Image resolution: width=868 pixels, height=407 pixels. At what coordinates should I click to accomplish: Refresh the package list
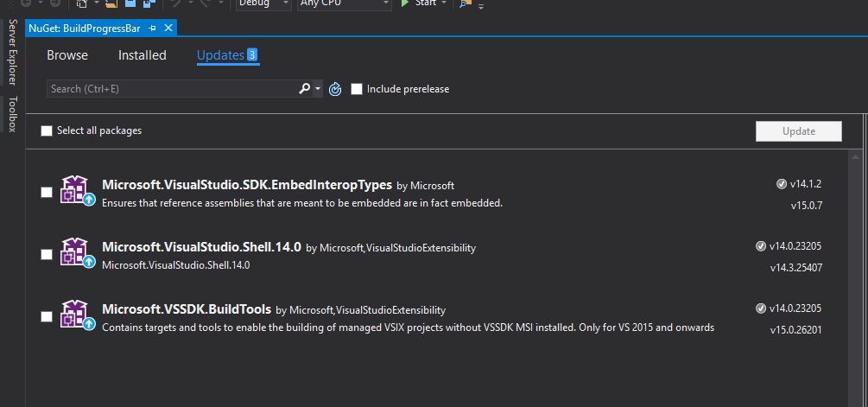(x=335, y=89)
